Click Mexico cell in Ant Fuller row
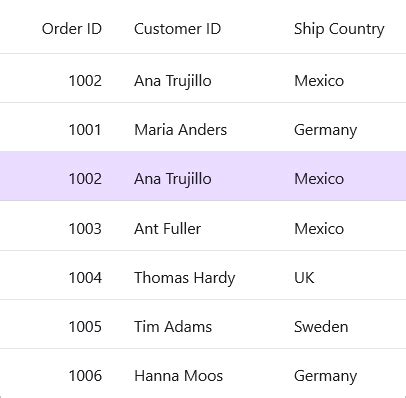The width and height of the screenshot is (406, 398). (319, 229)
